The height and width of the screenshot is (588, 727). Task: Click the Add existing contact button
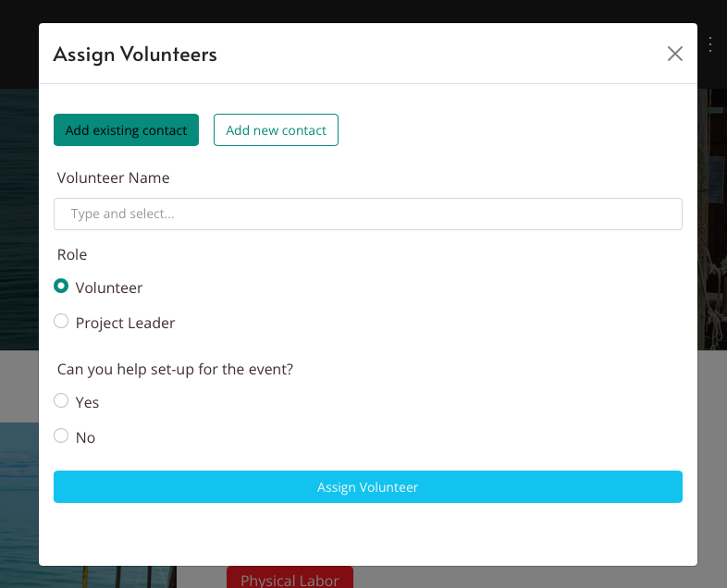click(126, 130)
